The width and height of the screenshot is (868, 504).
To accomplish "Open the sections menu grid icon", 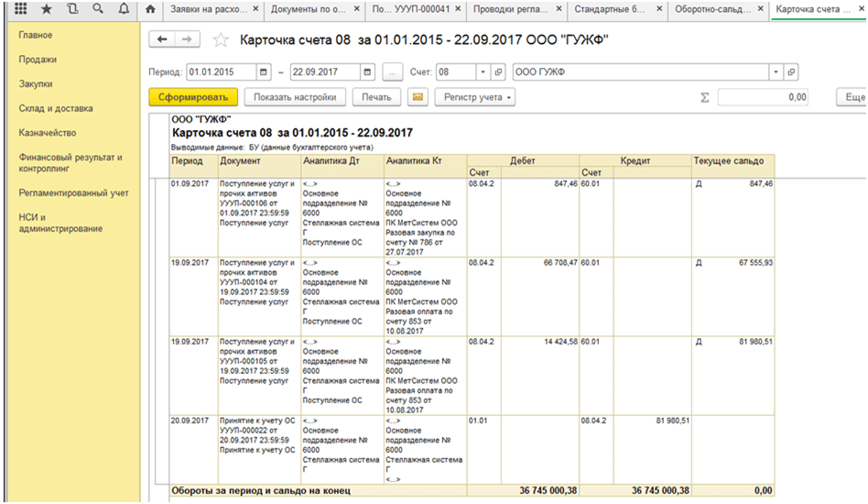I will 20,9.
